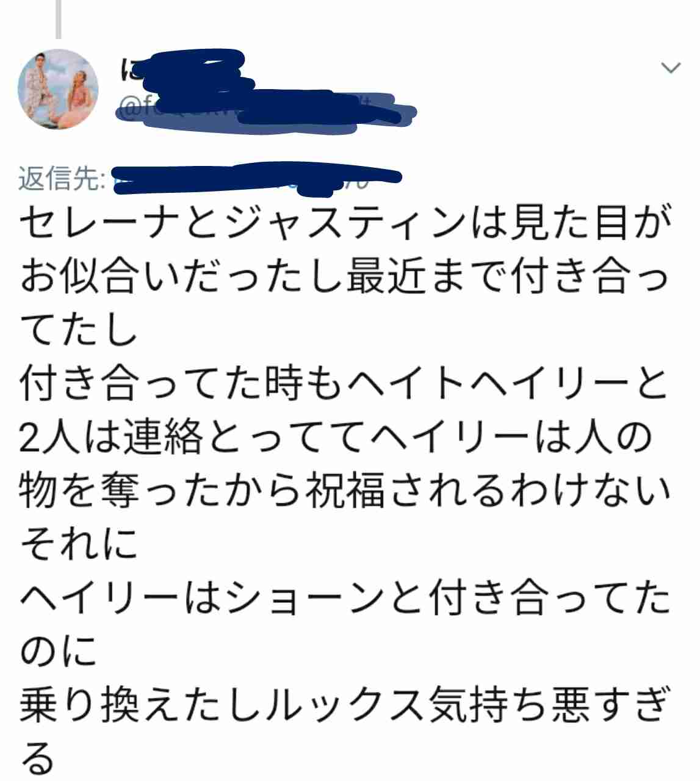The height and width of the screenshot is (781, 700).
Task: Tap the final character る of the tweet
Action: click(38, 758)
